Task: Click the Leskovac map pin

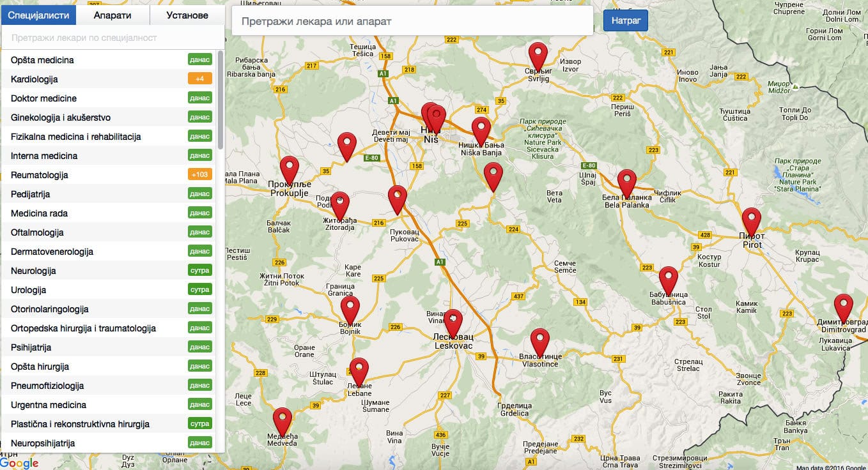Action: click(453, 322)
